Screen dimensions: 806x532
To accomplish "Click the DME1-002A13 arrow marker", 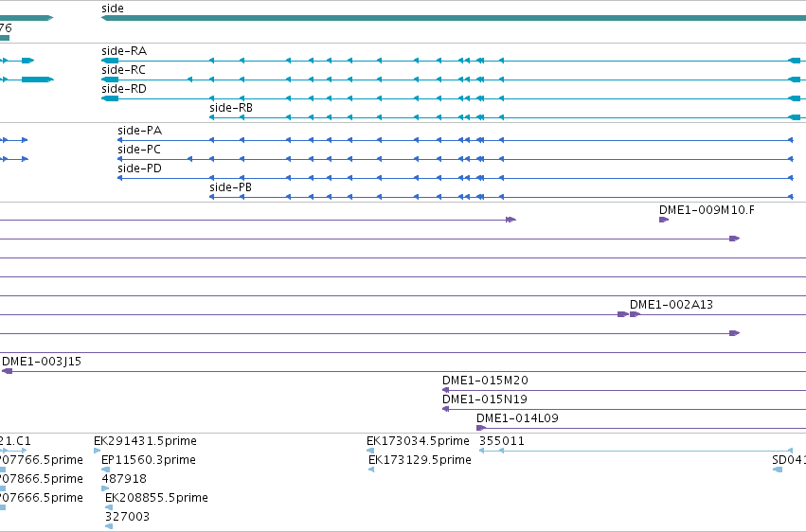I will tap(635, 314).
